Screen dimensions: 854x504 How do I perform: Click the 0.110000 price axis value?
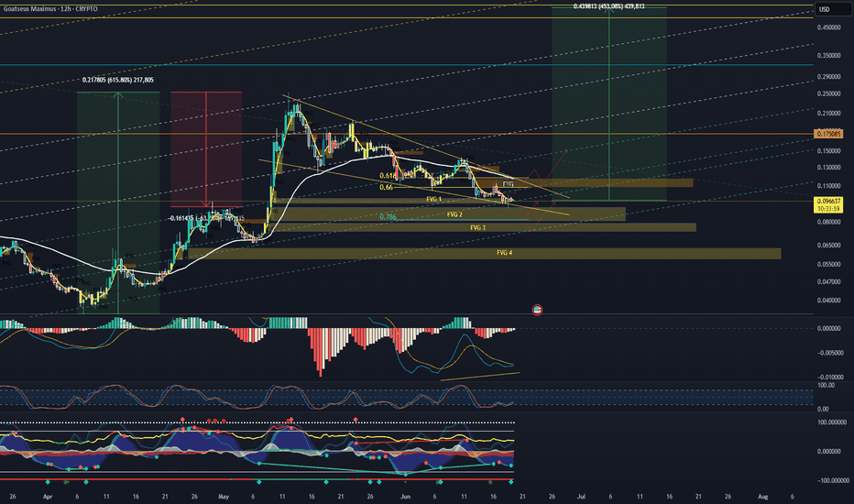pos(828,186)
